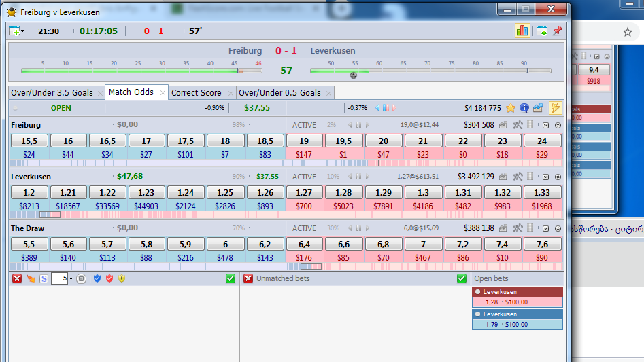This screenshot has width=644, height=362.
Task: Click the market left blue arrow control
Action: [x=377, y=108]
